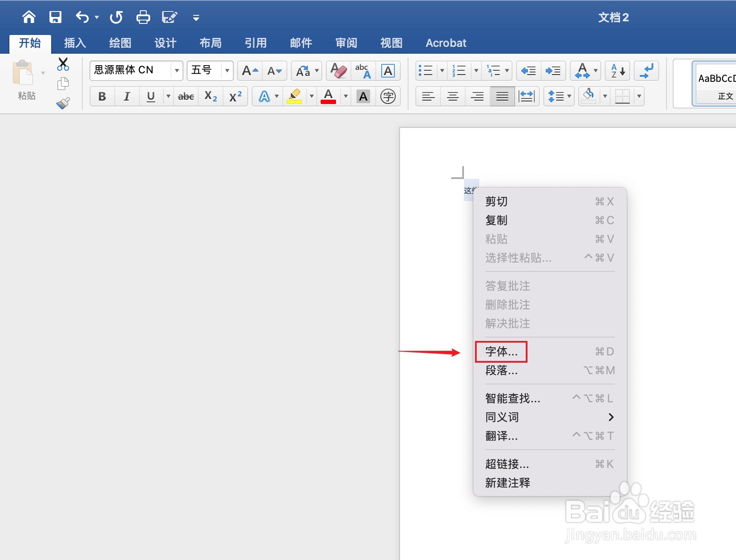Screen dimensions: 736x560
Task: Align text to the right
Action: [x=477, y=96]
